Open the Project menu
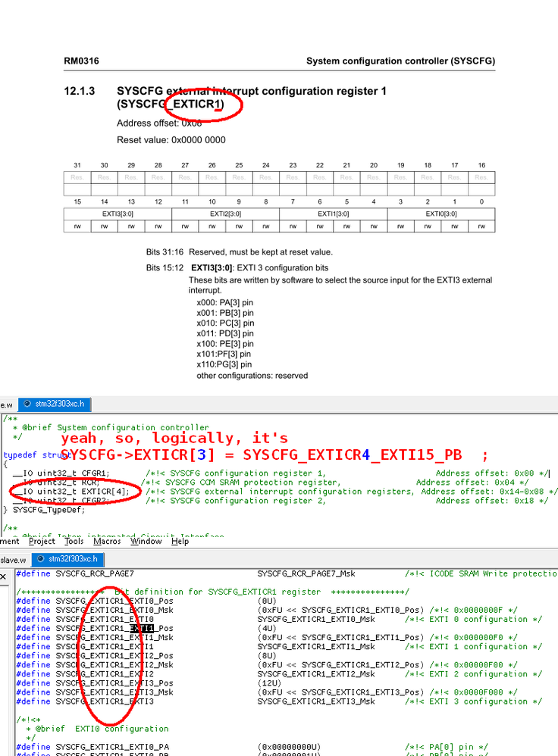Screen dimensions: 558x756 [42, 541]
